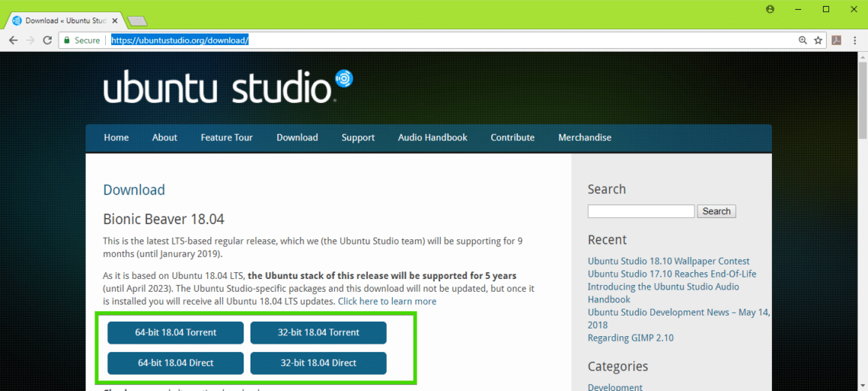Open the Regarding GIMP 2.10 link
Screen dimensions: 868x391
coord(630,338)
